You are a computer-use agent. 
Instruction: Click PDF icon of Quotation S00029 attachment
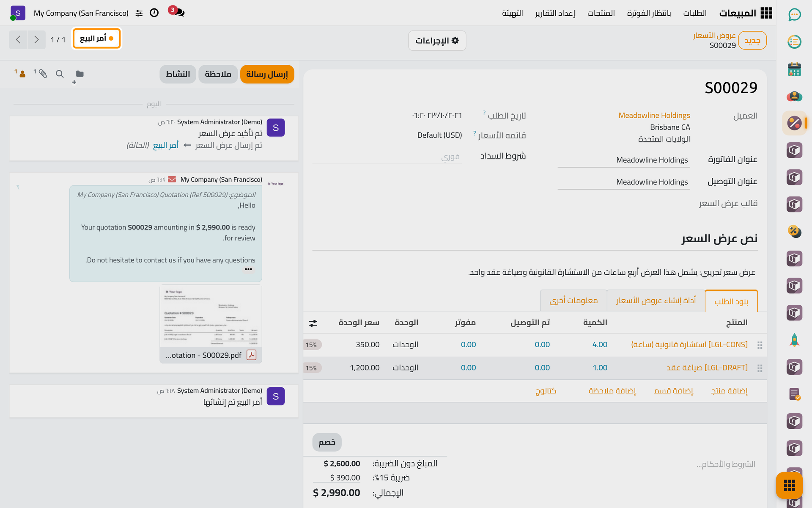(x=252, y=355)
